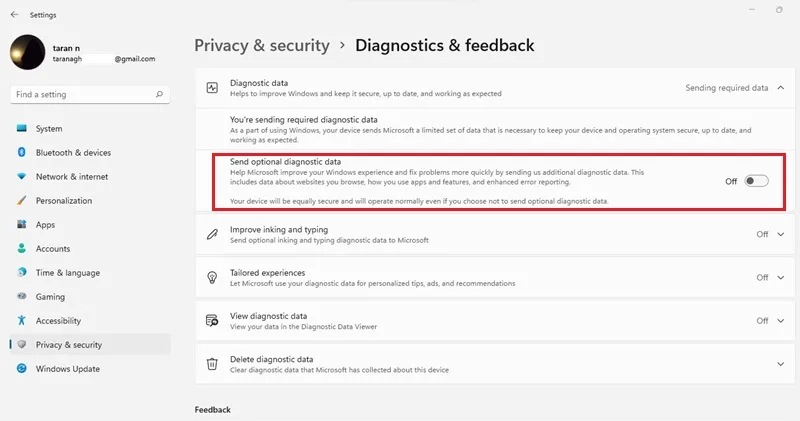Go to Privacy & security breadcrumb
800x421 pixels.
point(262,45)
